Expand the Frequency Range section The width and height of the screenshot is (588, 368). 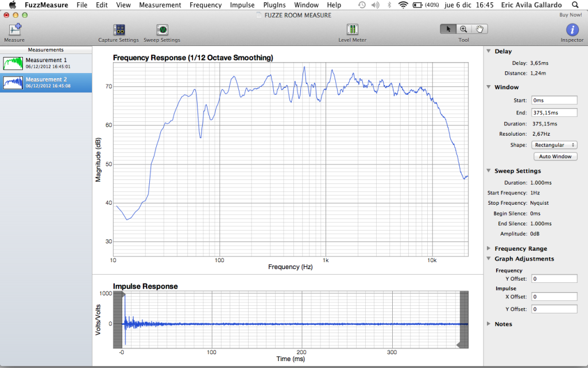click(x=489, y=248)
